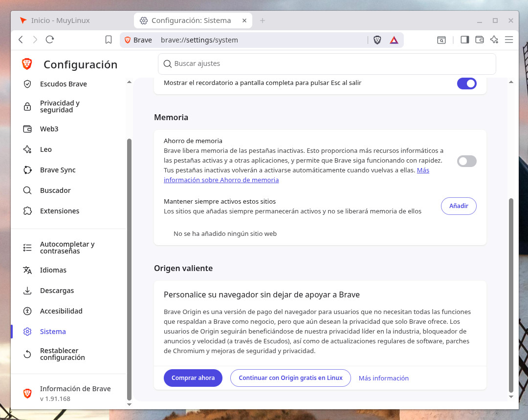Screen dimensions: 528x420
Task: Click the text No se ha añadido ningún sitio web
Action: (225, 234)
